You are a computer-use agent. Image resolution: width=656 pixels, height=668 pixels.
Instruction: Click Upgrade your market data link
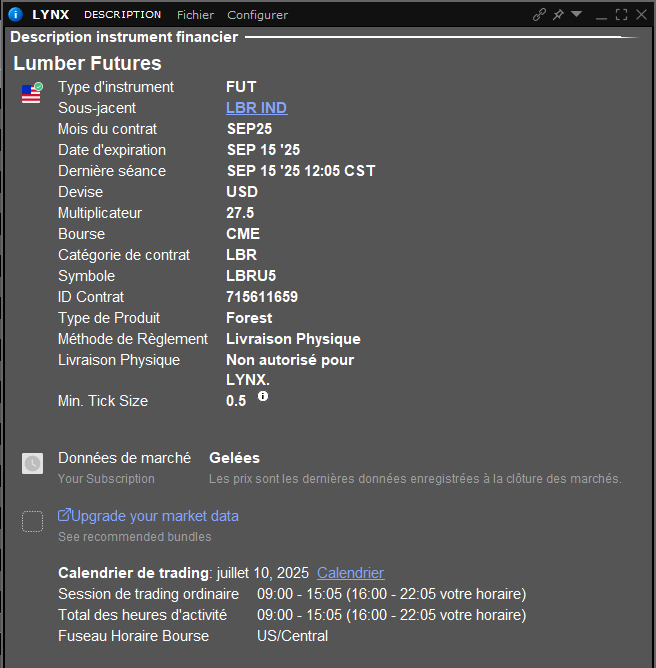click(x=155, y=516)
